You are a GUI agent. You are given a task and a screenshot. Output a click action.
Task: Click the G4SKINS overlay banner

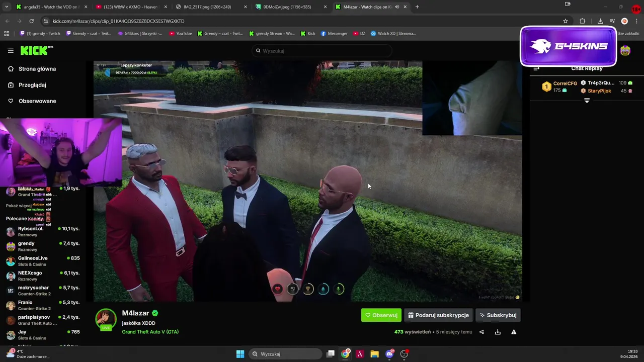tap(569, 46)
